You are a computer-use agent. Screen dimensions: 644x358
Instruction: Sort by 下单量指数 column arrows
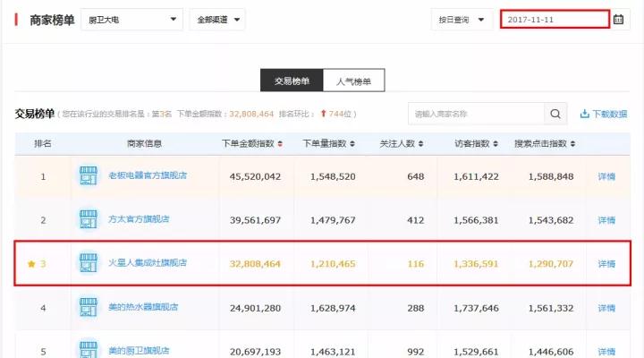tap(352, 144)
